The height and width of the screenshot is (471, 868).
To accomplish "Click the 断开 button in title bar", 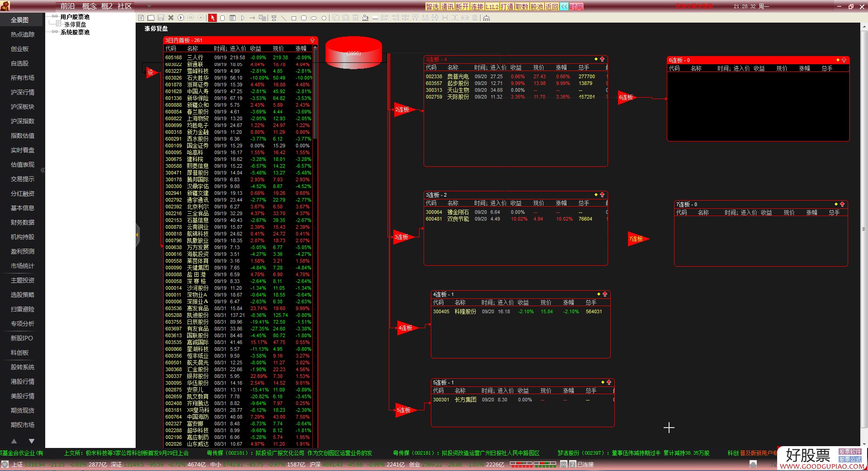I will click(x=462, y=6).
